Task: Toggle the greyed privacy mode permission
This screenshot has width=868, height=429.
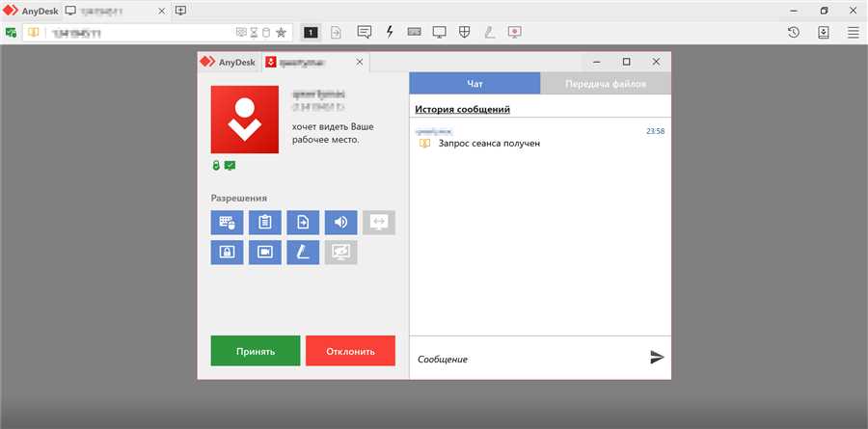Action: click(341, 253)
